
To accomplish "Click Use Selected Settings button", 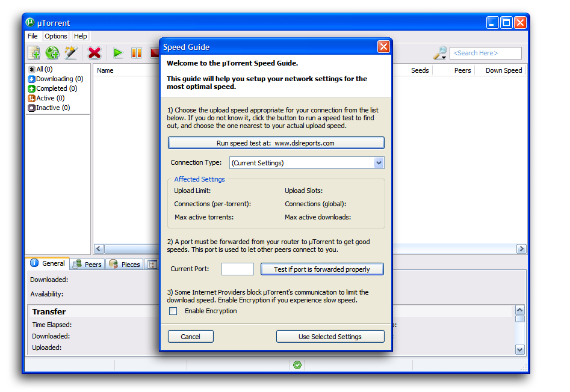I will [330, 337].
